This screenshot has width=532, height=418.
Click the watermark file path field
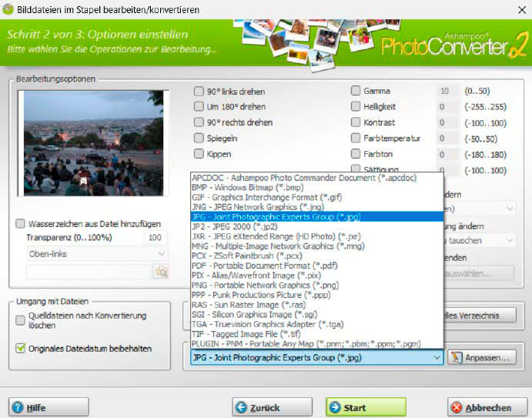(x=89, y=272)
